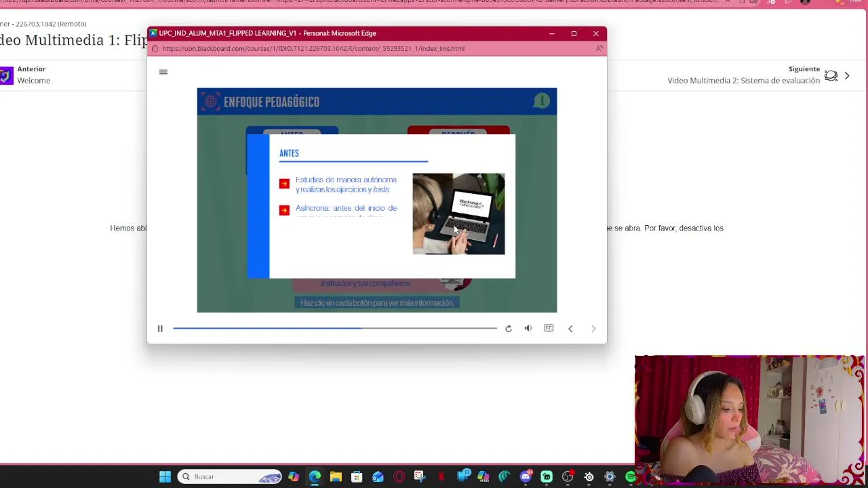Click the globe icon beside Enfoque Pedagógico
This screenshot has width=868, height=488.
210,102
